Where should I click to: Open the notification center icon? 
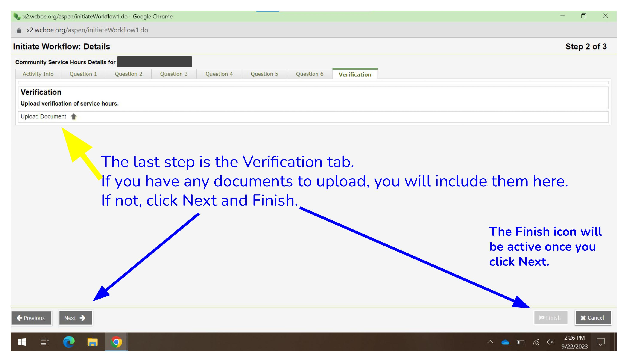[600, 342]
